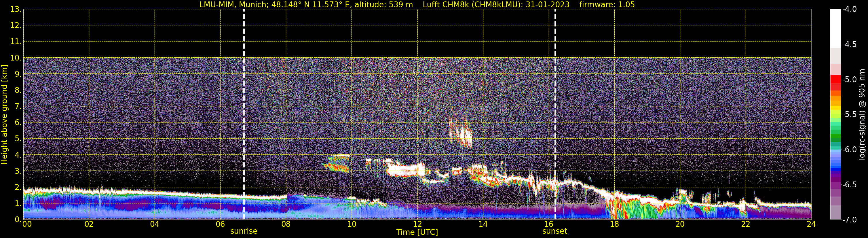
Task: Click the height axis tick '9.'
Action: click(x=18, y=74)
